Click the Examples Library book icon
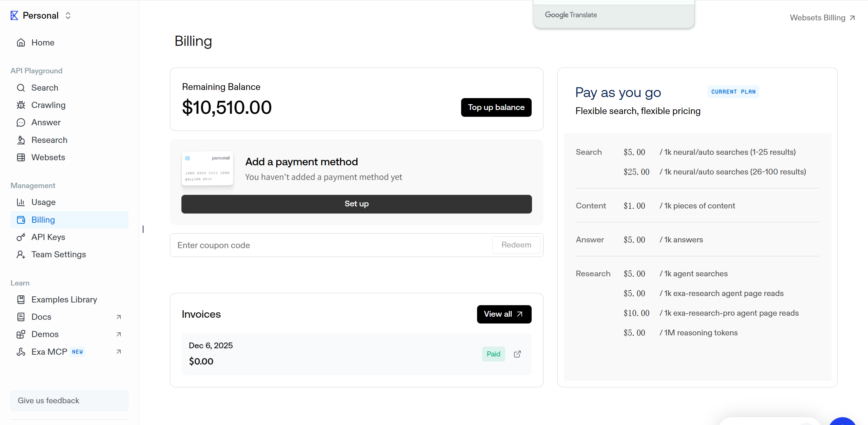The height and width of the screenshot is (425, 868). coord(21,300)
